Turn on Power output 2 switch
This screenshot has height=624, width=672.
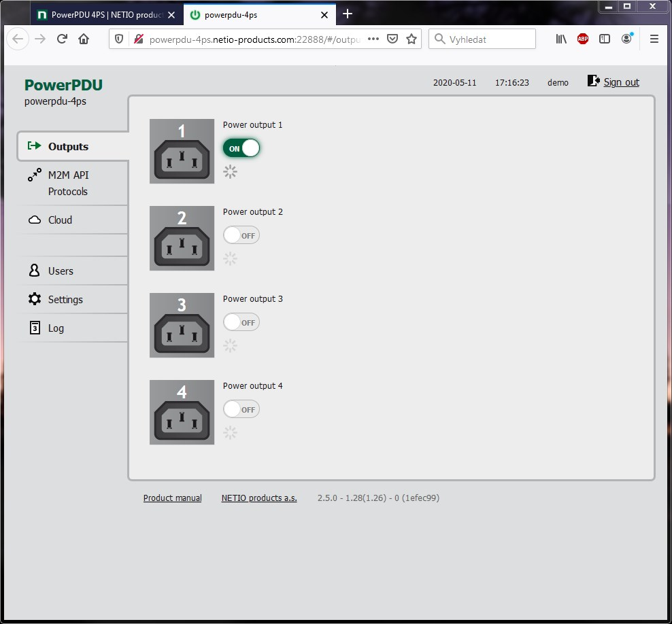point(241,235)
